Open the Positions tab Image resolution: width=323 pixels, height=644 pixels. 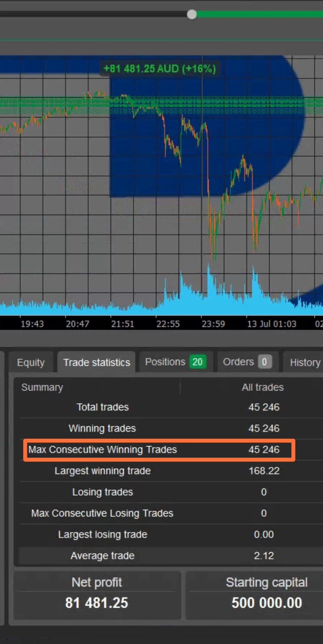coord(165,362)
